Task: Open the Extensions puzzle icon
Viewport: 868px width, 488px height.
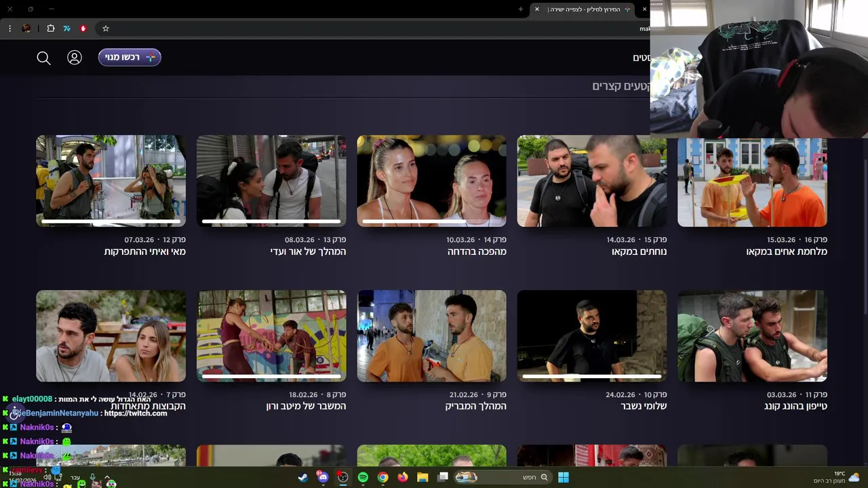Action: pyautogui.click(x=51, y=28)
